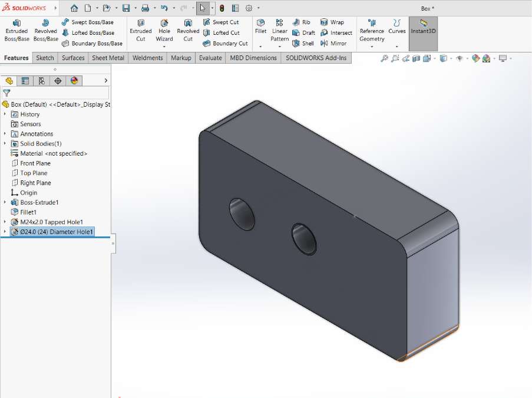Expand Ø24.0 (24) Diameter Hole1
532x398 pixels.
click(x=5, y=232)
